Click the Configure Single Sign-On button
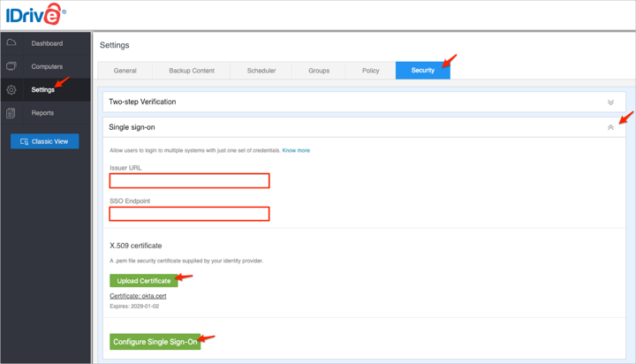This screenshot has height=364, width=636. click(155, 342)
